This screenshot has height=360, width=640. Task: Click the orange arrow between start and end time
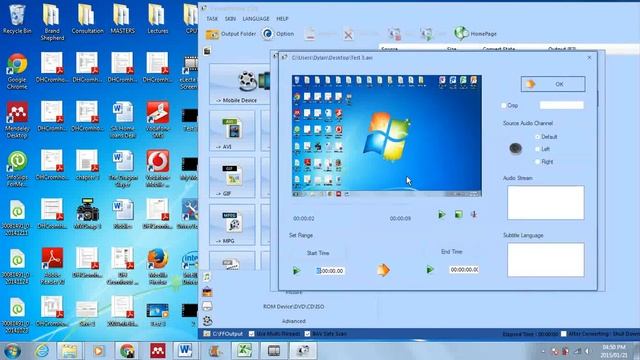[383, 270]
